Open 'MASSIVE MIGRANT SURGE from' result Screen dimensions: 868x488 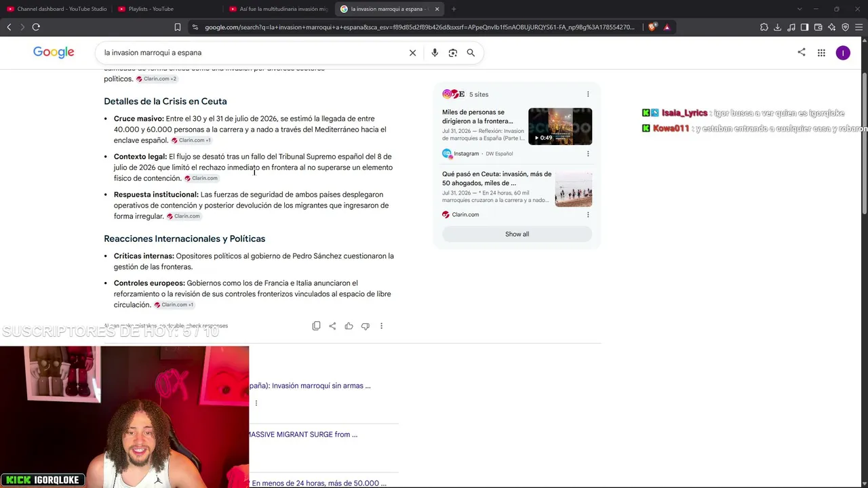[x=303, y=434]
